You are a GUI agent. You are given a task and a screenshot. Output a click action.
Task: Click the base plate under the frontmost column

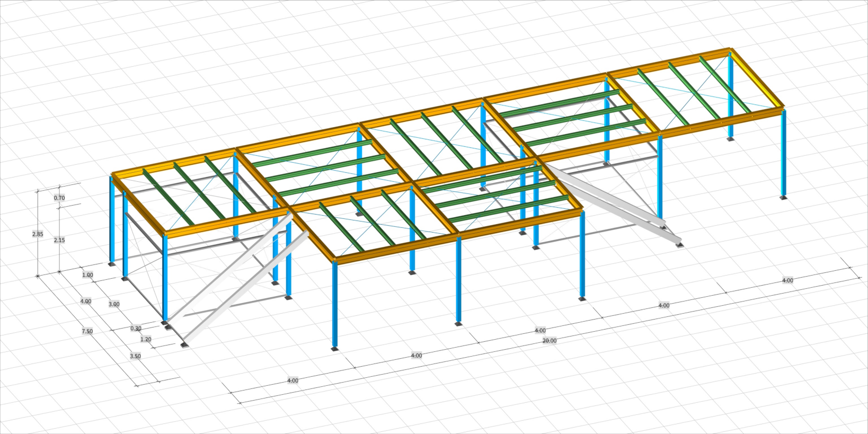(334, 348)
